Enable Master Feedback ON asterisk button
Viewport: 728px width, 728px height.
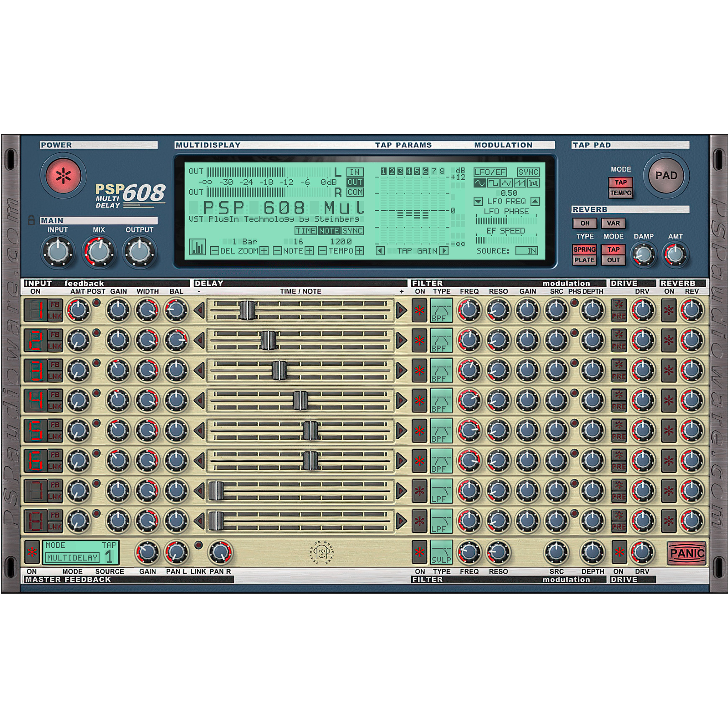32,552
